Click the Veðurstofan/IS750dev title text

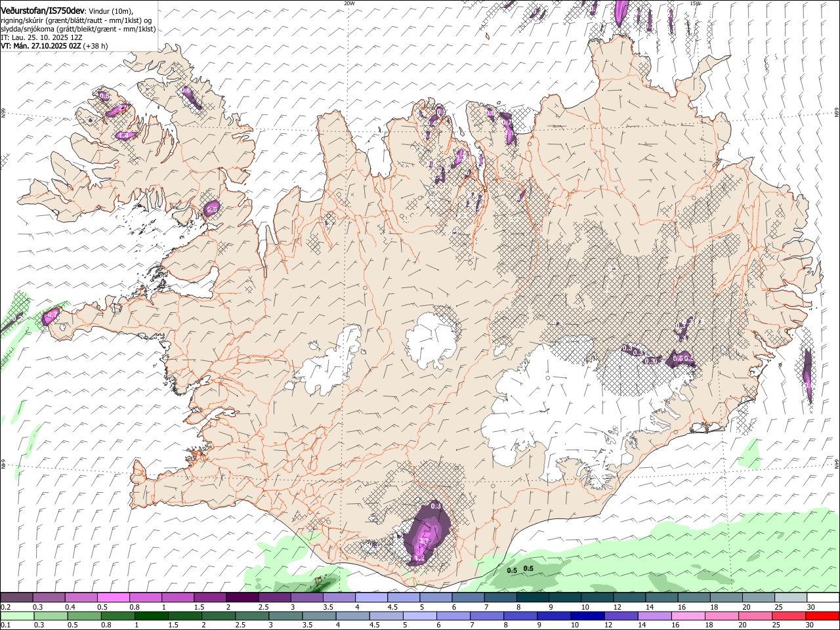click(x=43, y=10)
